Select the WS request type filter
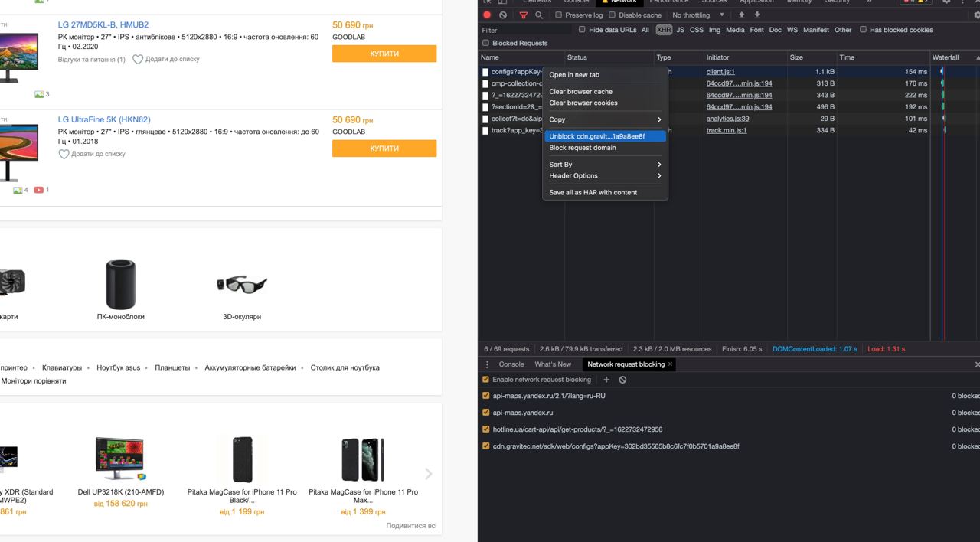The height and width of the screenshot is (542, 980). click(x=792, y=30)
